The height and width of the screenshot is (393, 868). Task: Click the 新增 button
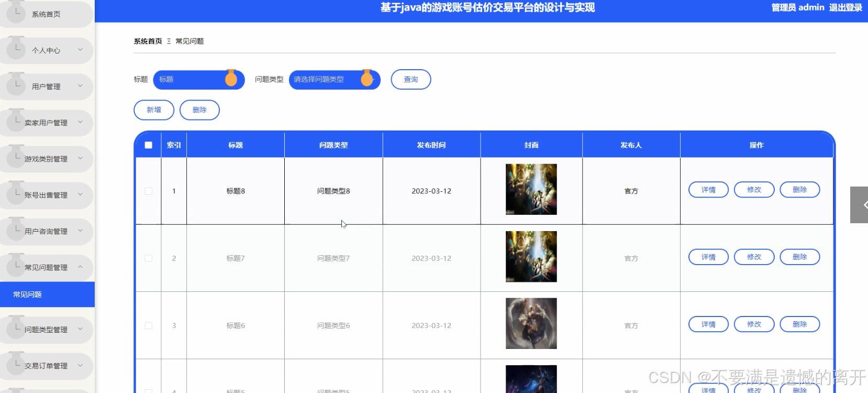point(154,110)
